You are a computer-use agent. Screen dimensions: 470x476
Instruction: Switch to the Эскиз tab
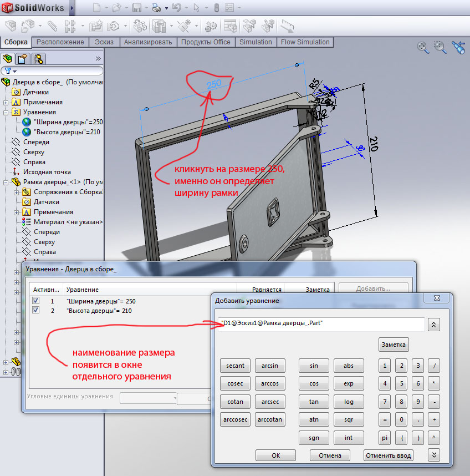104,42
